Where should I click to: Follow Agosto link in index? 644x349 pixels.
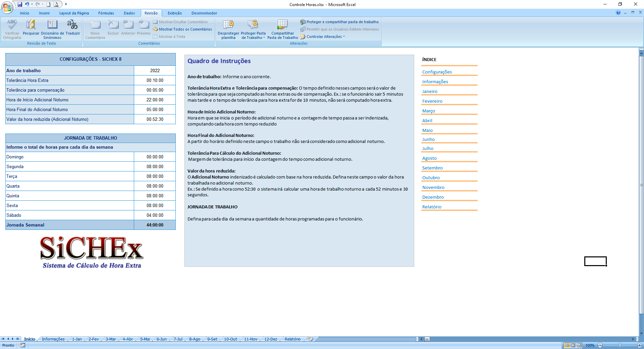(429, 158)
